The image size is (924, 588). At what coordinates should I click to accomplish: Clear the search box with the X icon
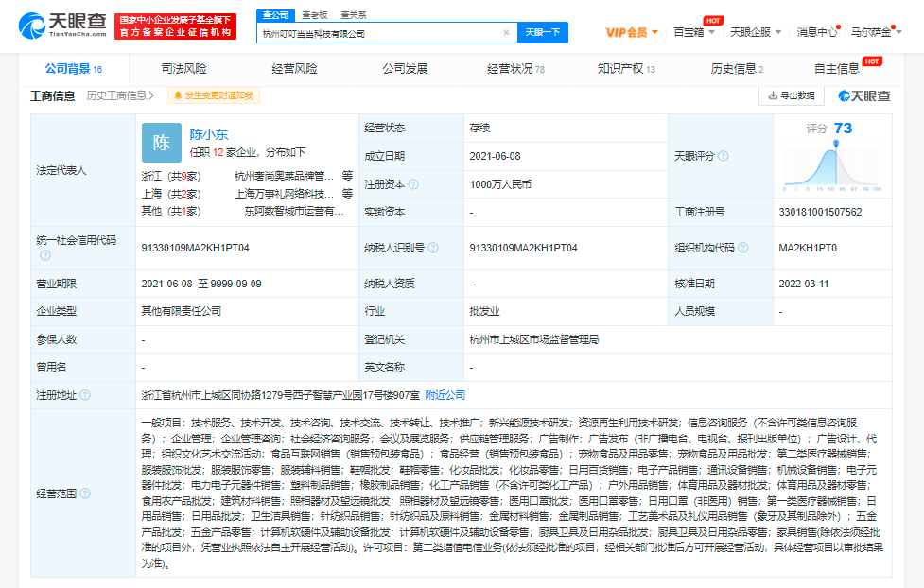coord(506,33)
